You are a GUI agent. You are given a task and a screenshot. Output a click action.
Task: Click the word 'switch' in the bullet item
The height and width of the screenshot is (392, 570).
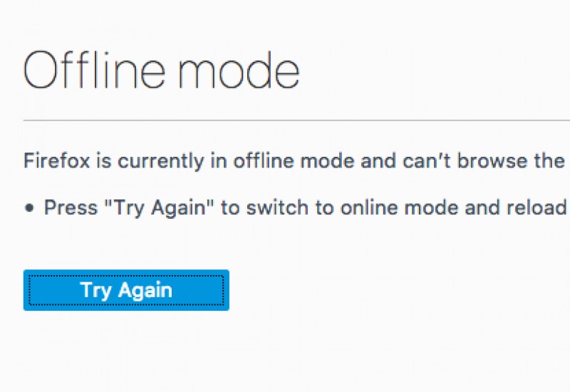[277, 207]
